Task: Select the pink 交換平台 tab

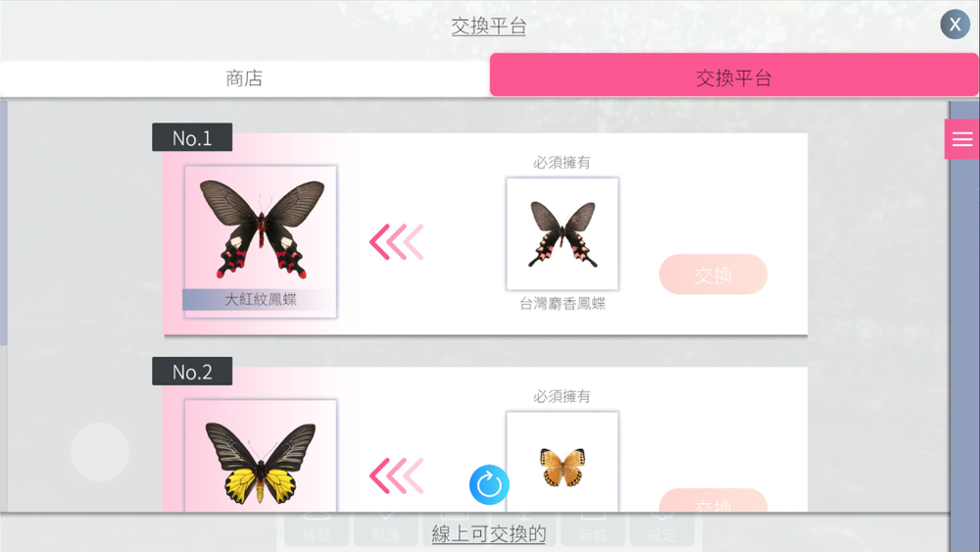Action: pos(734,75)
